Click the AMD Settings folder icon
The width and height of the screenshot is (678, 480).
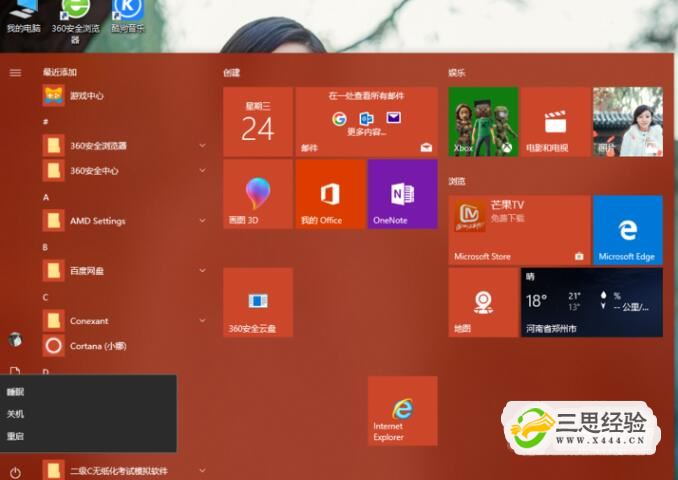[x=54, y=221]
